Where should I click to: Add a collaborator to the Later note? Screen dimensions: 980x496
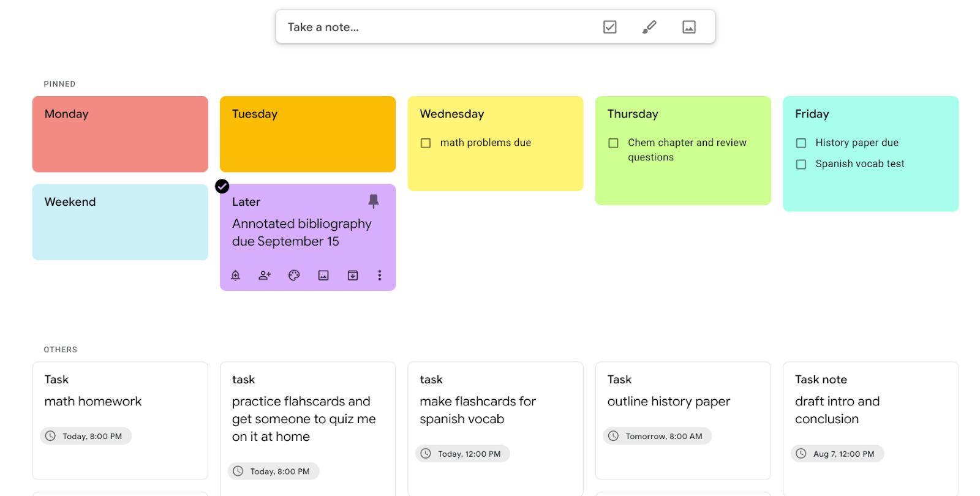click(x=265, y=276)
